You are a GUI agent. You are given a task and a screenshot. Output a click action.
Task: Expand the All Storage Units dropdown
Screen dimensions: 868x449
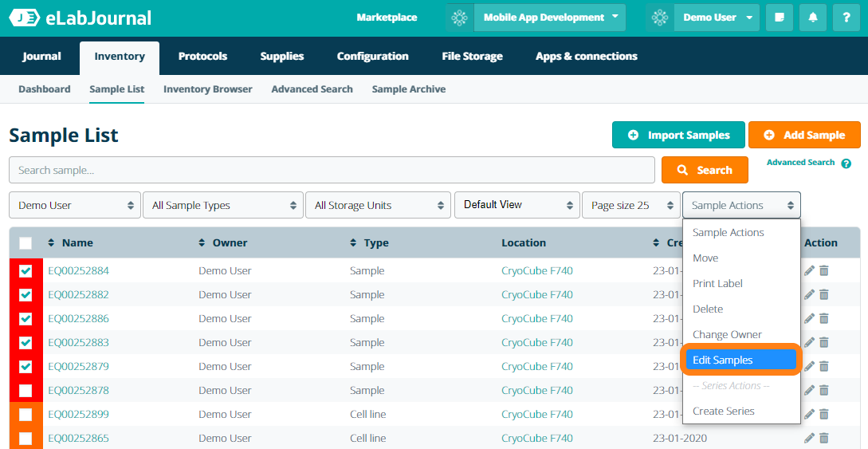coord(378,205)
